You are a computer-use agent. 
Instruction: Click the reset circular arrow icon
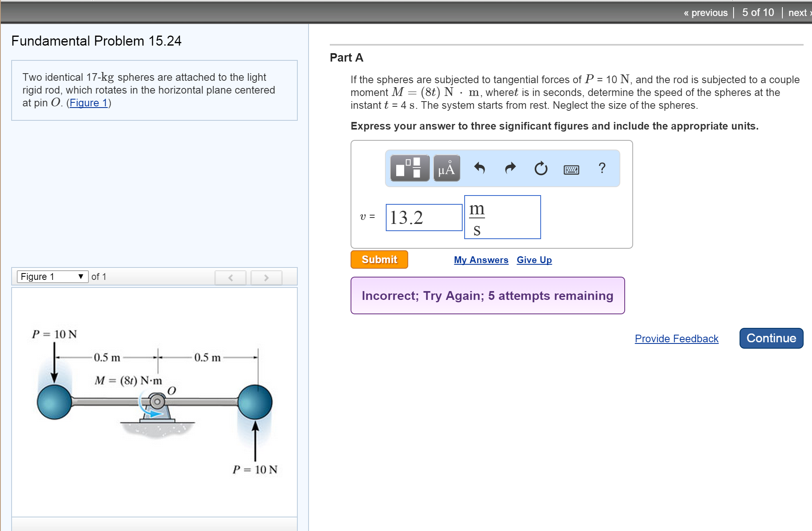tap(541, 168)
